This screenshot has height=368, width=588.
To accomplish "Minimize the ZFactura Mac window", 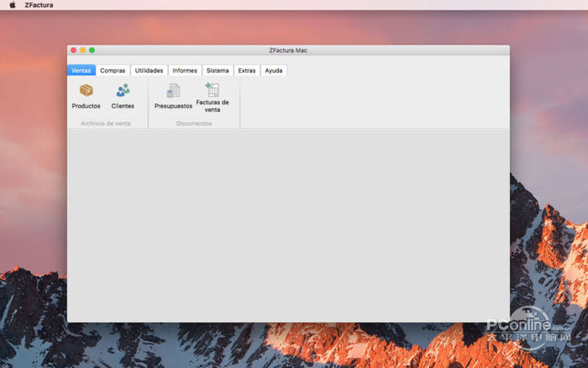I will tap(82, 50).
